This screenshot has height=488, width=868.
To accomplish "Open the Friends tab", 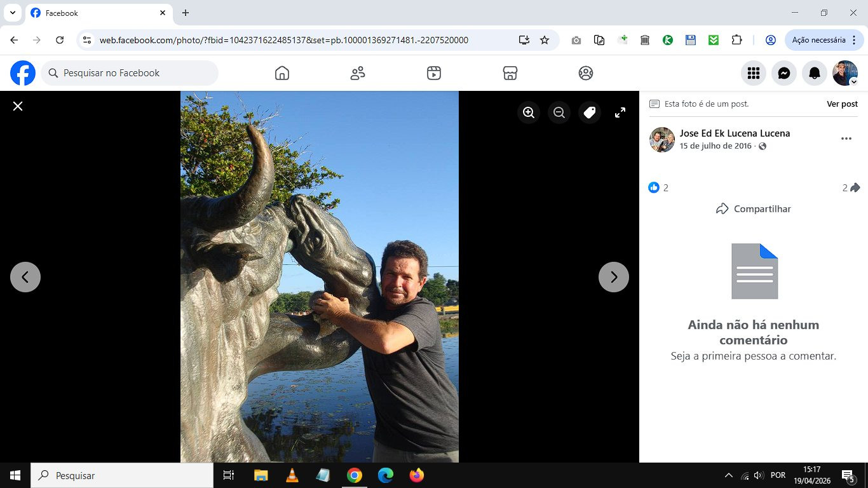I will tap(358, 73).
